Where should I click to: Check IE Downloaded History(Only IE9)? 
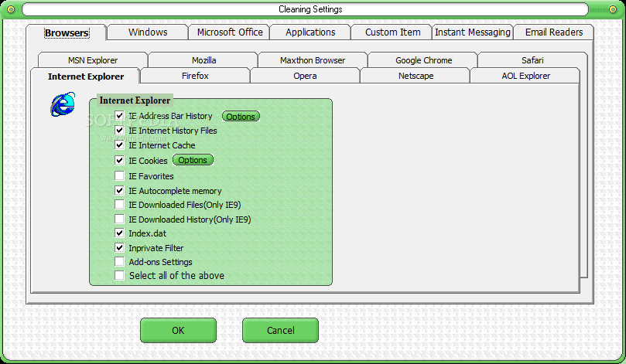point(119,219)
